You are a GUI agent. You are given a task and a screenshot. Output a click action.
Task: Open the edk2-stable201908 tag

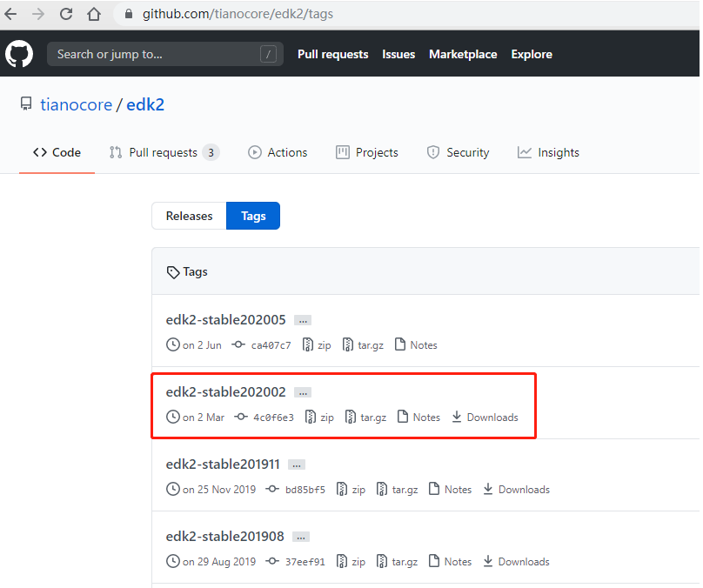point(225,536)
